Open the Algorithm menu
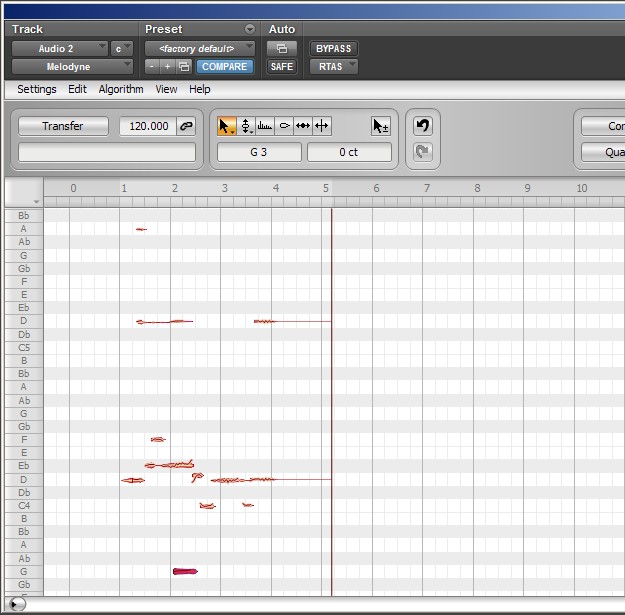625x615 pixels. pyautogui.click(x=120, y=89)
